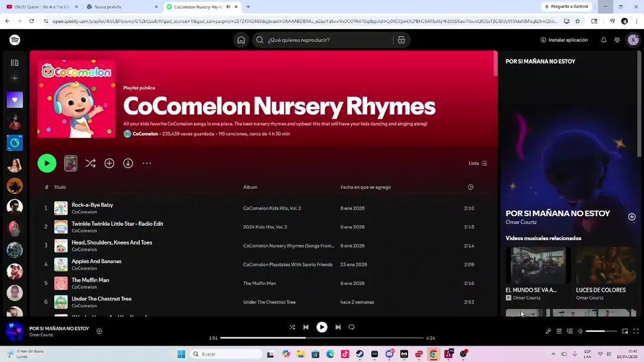Screen dimensions: 644x362
Task: Sort tracks by the Álbum column header
Action: pos(250,187)
